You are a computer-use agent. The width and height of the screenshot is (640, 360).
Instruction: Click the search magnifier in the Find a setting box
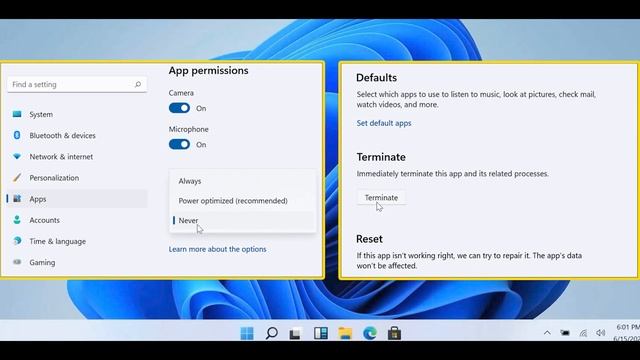138,84
